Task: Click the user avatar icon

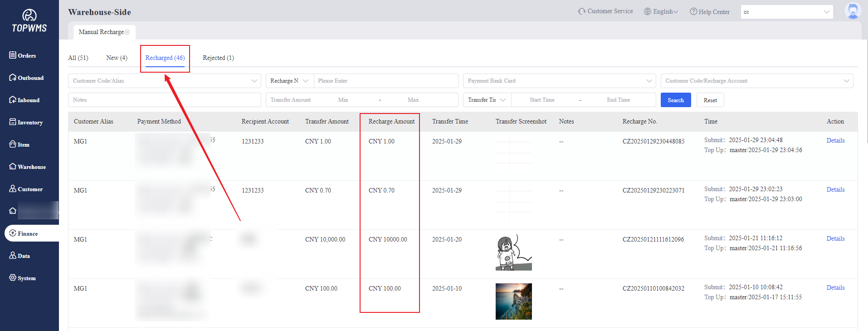Action: [852, 11]
